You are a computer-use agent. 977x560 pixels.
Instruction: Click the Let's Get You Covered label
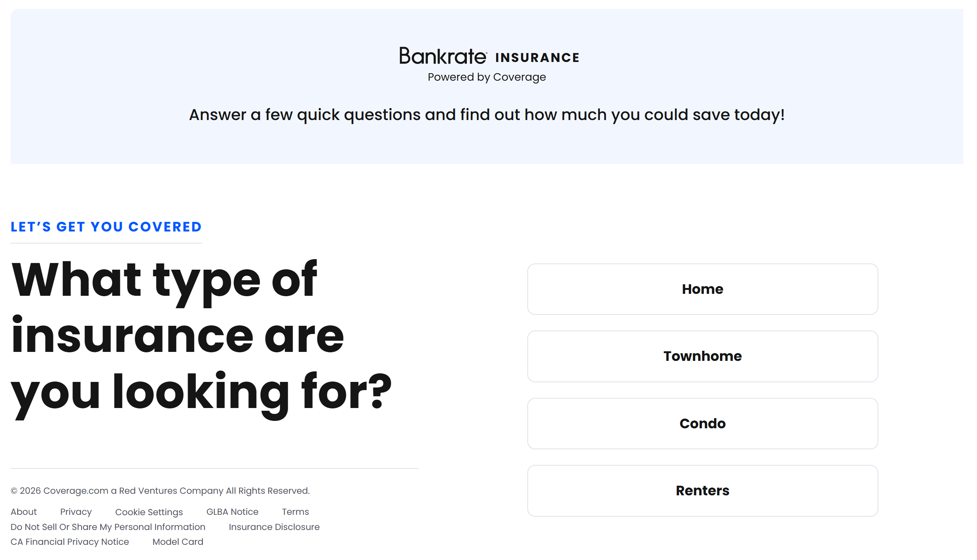(x=106, y=227)
